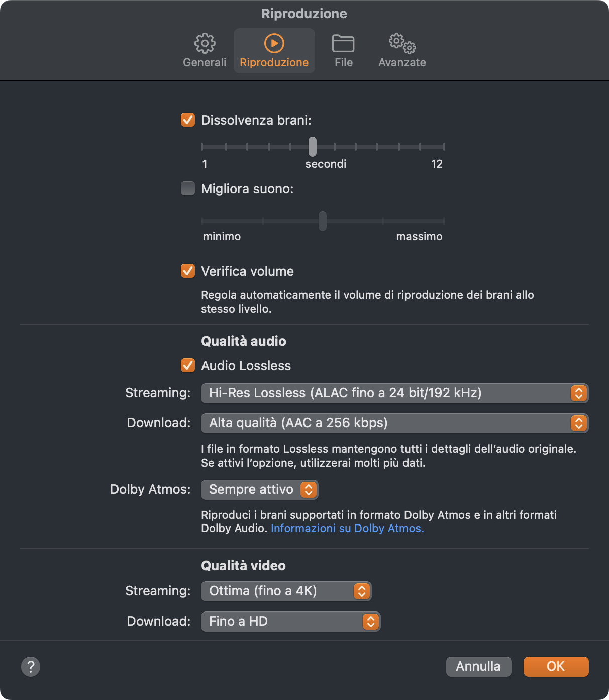Expand the Fino a HD download dropdown
This screenshot has width=609, height=700.
pyautogui.click(x=290, y=622)
